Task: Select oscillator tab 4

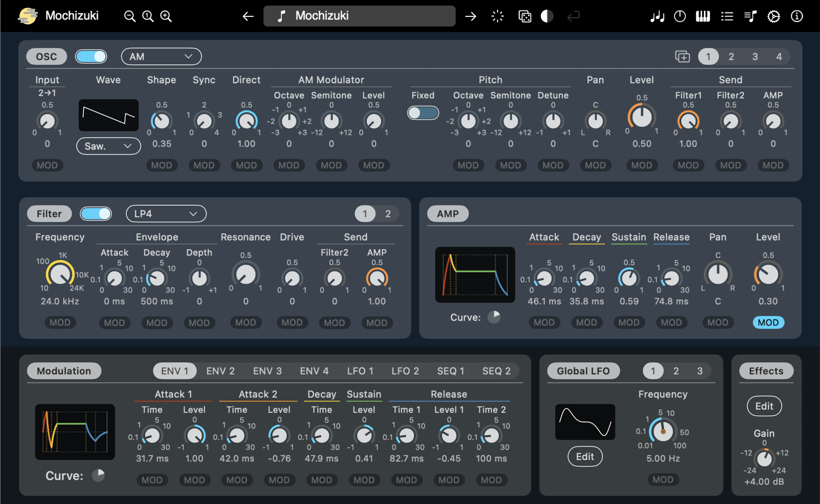Action: coord(779,56)
